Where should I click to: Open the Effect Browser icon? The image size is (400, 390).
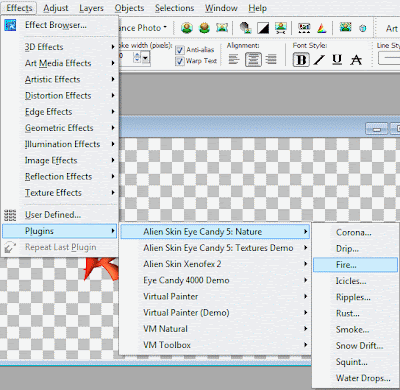click(x=10, y=25)
